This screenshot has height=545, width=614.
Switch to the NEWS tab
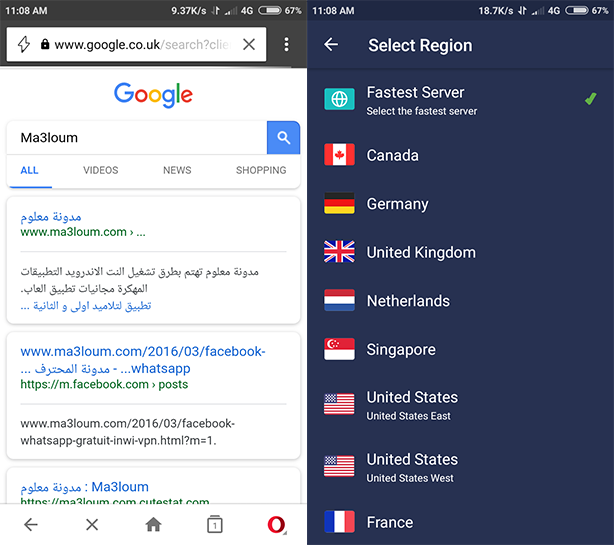point(177,170)
